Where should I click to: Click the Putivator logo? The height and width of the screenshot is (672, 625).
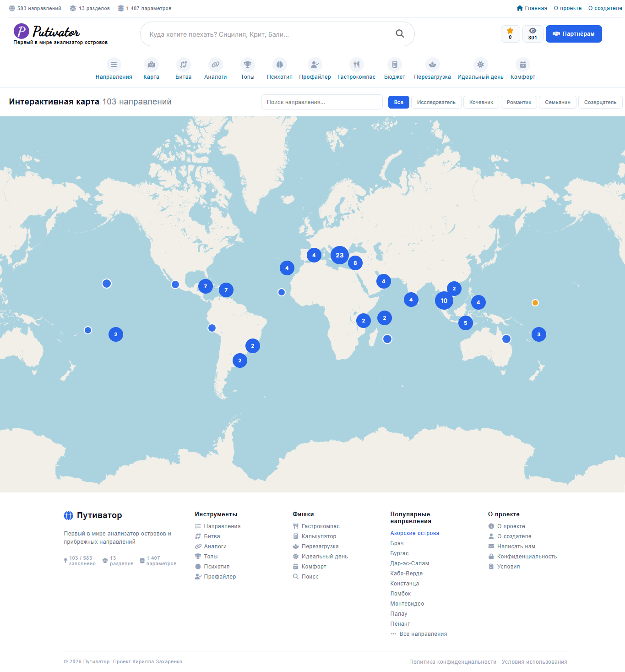(x=60, y=34)
